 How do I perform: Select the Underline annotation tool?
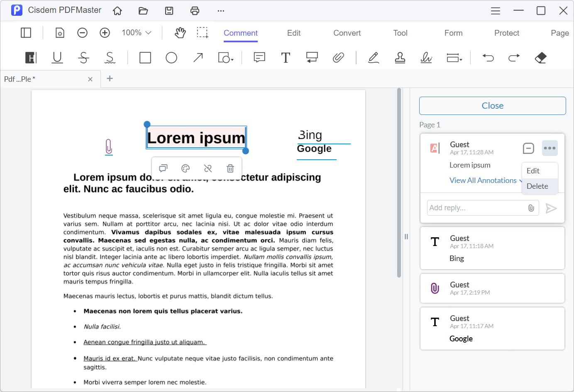(57, 58)
